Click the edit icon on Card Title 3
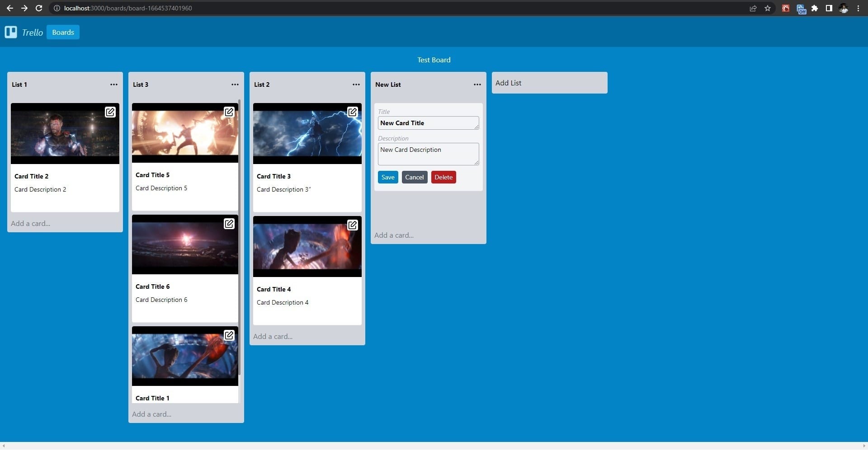The height and width of the screenshot is (451, 868). coord(352,112)
